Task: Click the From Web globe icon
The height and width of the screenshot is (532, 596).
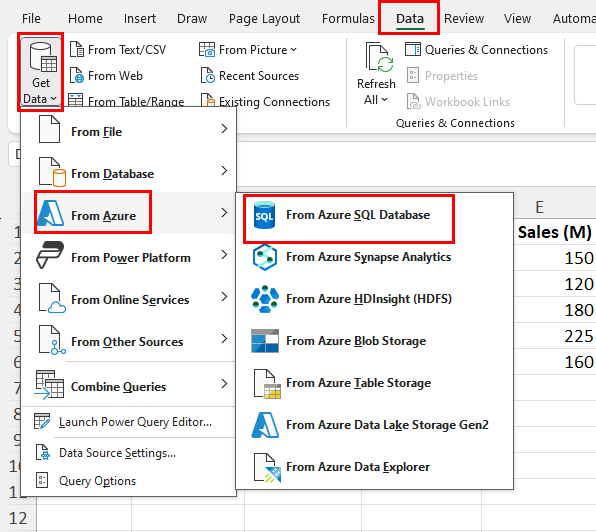Action: (x=77, y=75)
